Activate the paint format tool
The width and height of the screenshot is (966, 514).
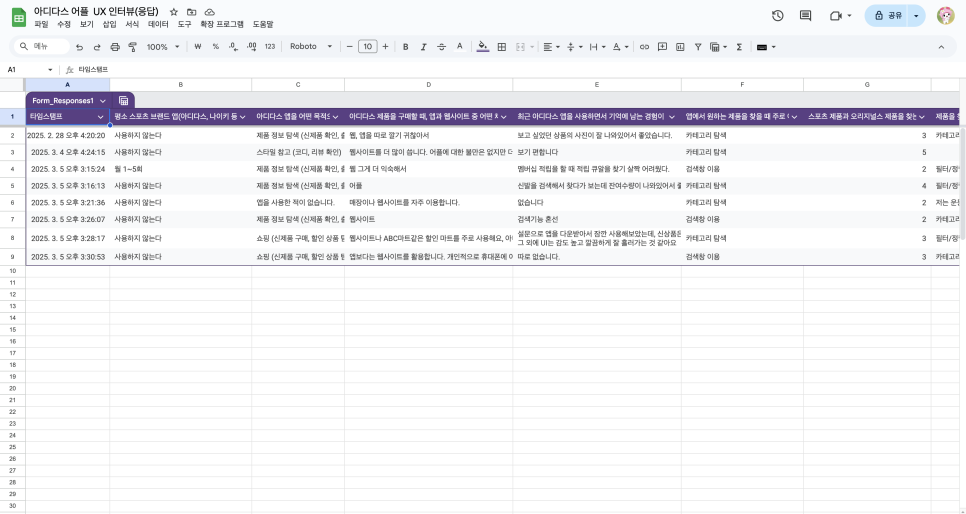132,47
